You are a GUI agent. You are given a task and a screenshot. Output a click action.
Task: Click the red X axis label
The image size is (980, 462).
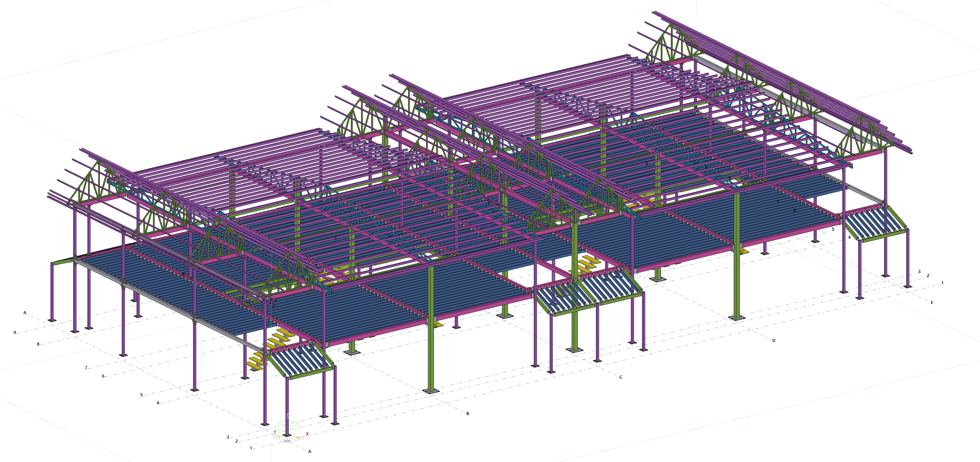[x=307, y=434]
